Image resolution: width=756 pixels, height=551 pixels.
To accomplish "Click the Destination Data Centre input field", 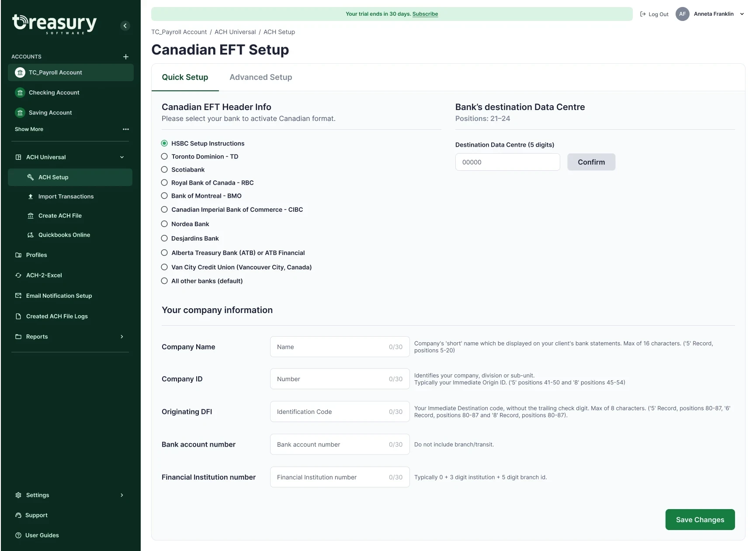I will 507,162.
